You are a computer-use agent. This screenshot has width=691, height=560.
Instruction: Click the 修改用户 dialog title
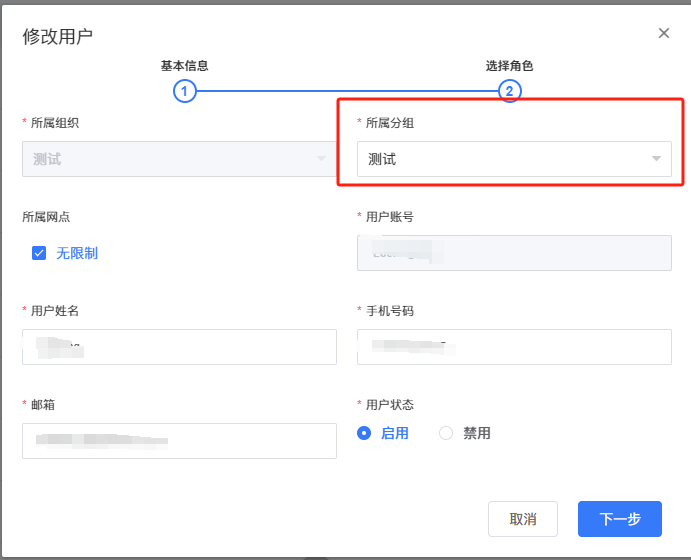tap(58, 36)
